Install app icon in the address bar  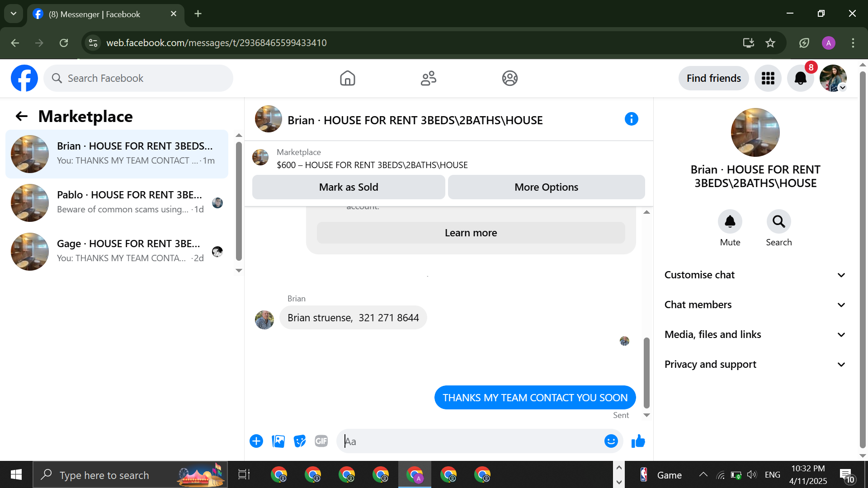point(749,43)
